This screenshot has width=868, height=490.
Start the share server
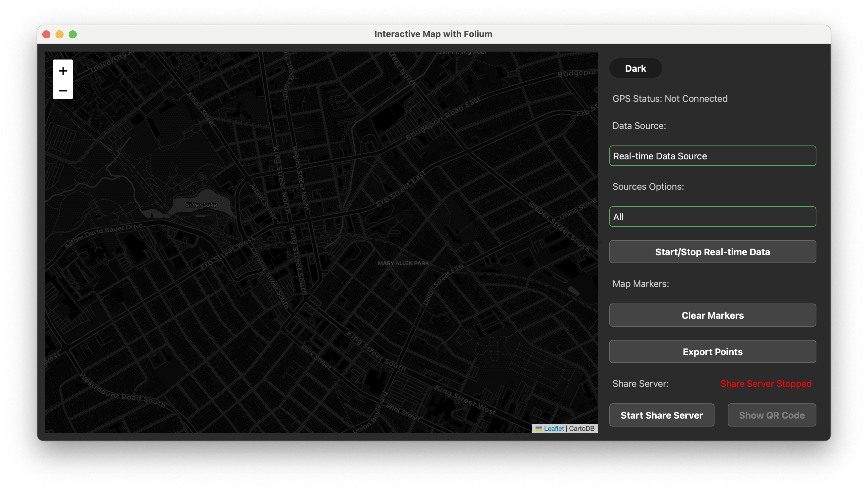point(662,415)
